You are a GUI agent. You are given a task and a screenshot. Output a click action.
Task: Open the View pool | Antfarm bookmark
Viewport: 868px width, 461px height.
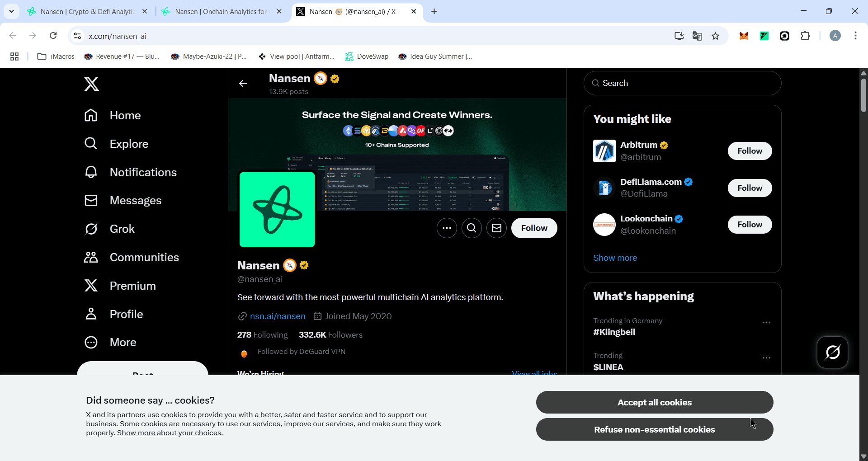pyautogui.click(x=296, y=56)
